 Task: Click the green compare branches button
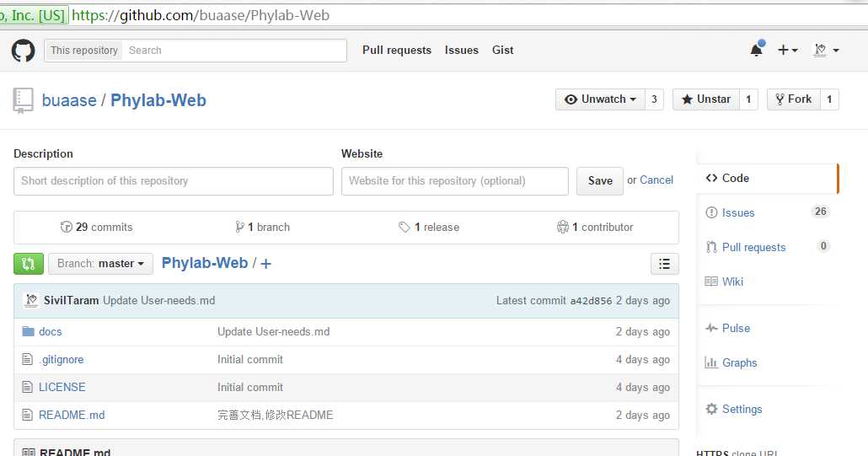[x=29, y=264]
